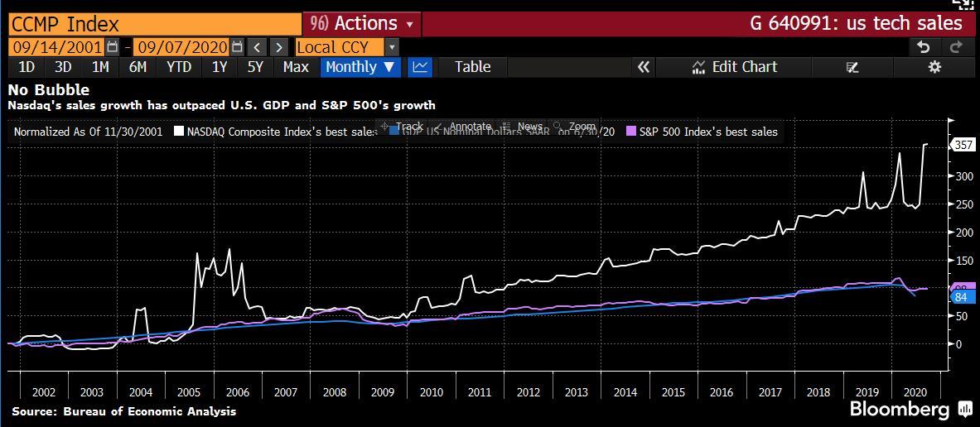This screenshot has height=427, width=980.
Task: Edit the CCMP Index security field
Action: (x=155, y=24)
